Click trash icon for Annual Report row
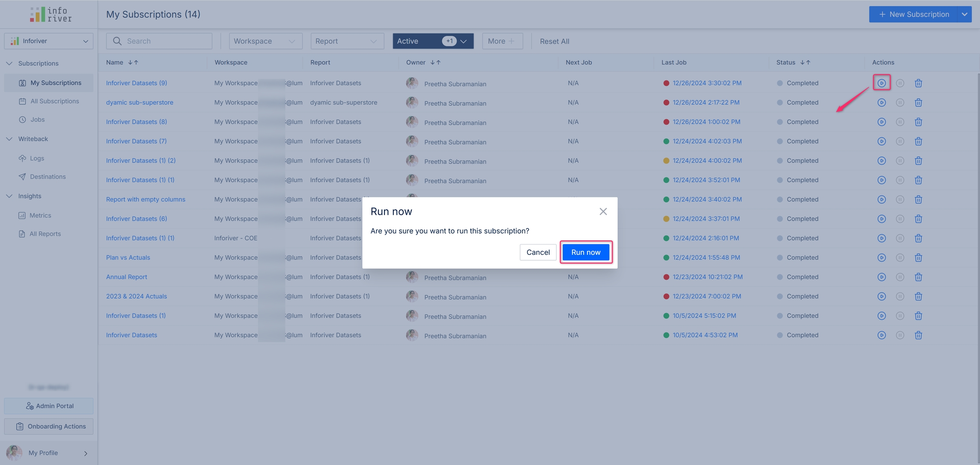 click(x=918, y=277)
